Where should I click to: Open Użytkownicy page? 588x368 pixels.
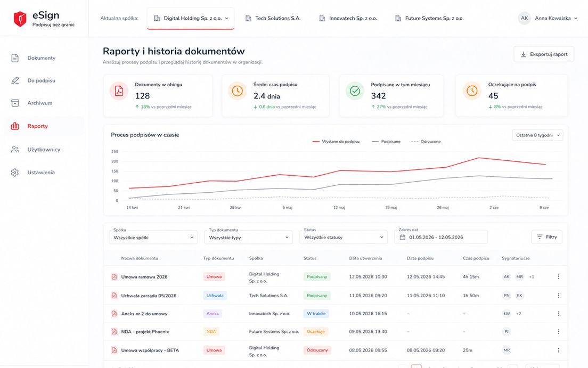pyautogui.click(x=44, y=149)
